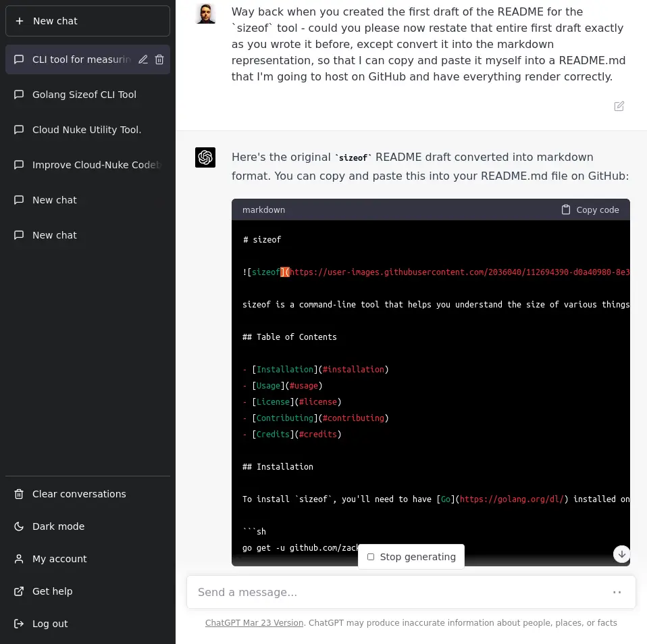Open the message options ellipsis dropdown

(x=617, y=592)
